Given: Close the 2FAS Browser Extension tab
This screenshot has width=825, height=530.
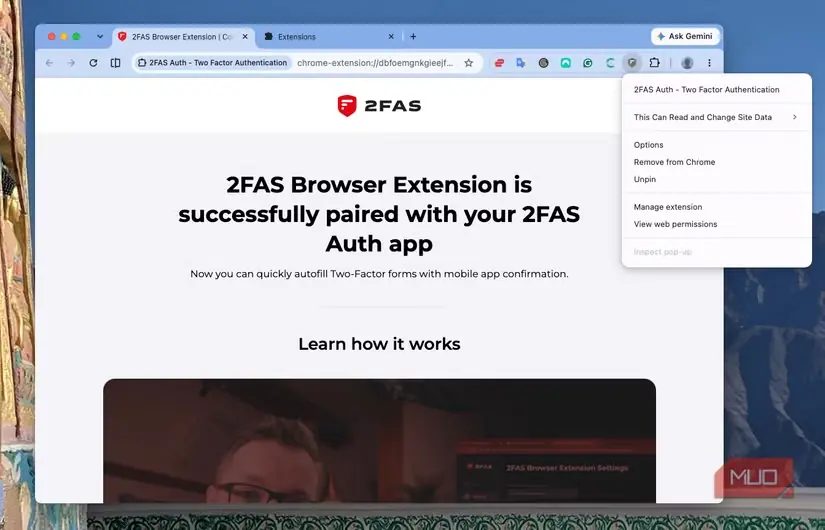Looking at the screenshot, I should pyautogui.click(x=245, y=37).
